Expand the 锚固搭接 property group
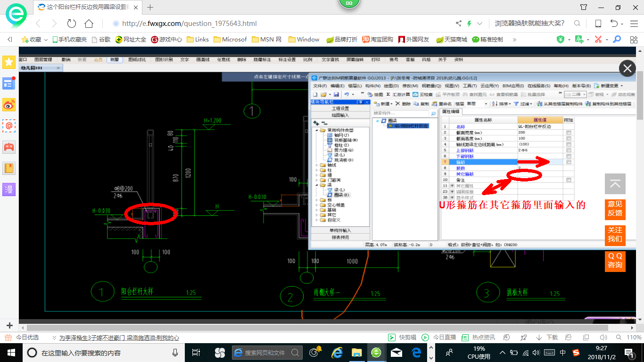The image size is (644, 362). point(453,192)
